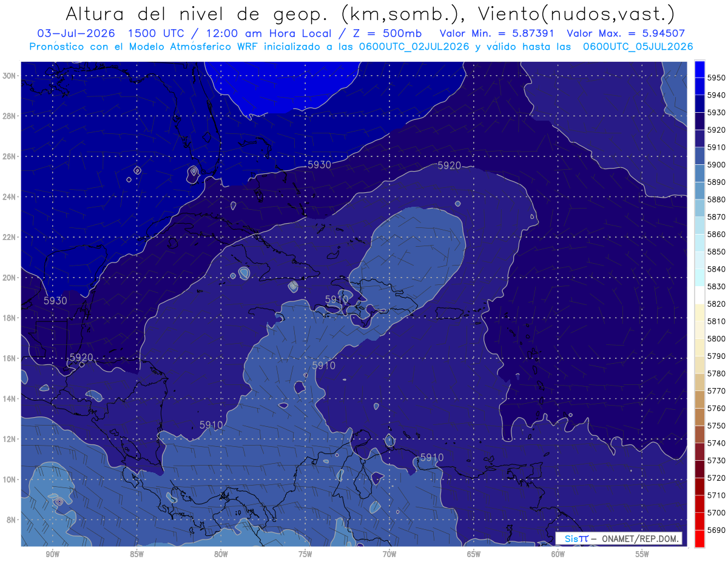Click the 12N latitude axis label
This screenshot has width=728, height=562.
point(9,439)
